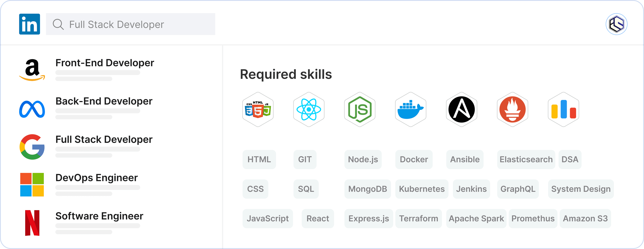The image size is (644, 249).
Task: Select the Node.js skill tag
Action: (363, 159)
